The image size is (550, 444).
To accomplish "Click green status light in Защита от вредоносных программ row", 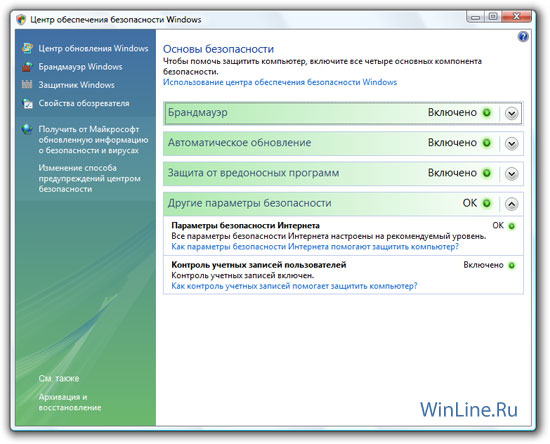I will [x=487, y=173].
